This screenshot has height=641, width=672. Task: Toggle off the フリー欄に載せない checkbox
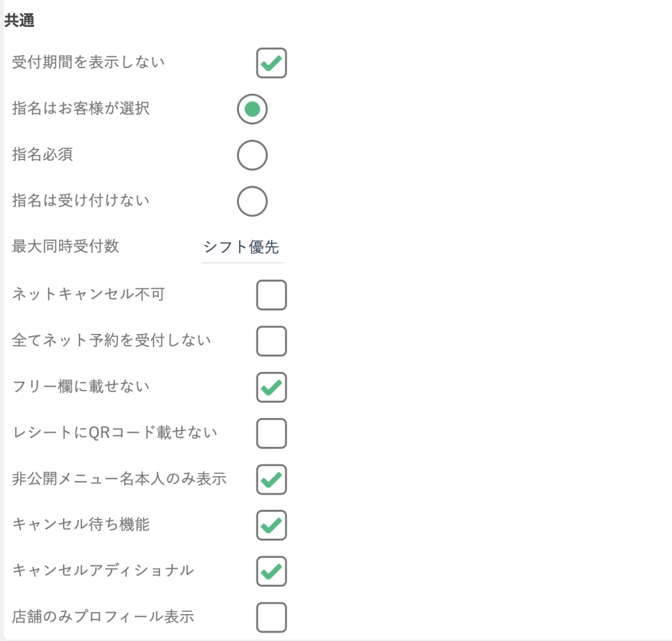click(x=272, y=387)
